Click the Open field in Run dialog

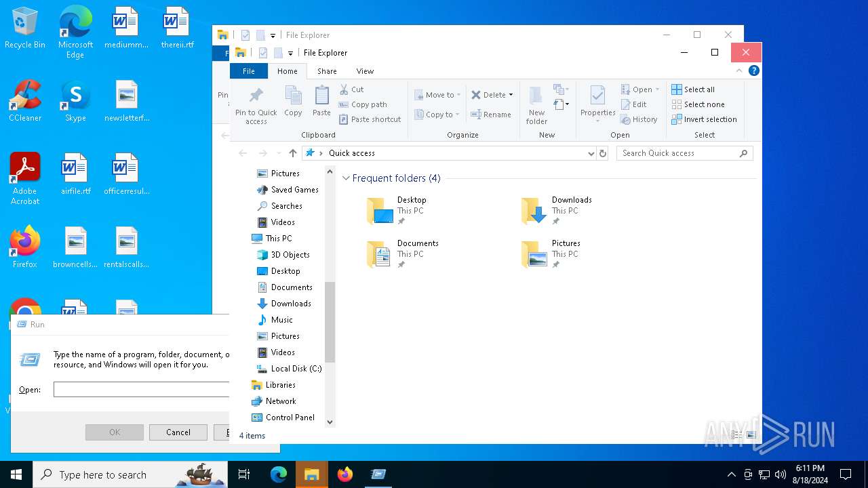point(141,390)
